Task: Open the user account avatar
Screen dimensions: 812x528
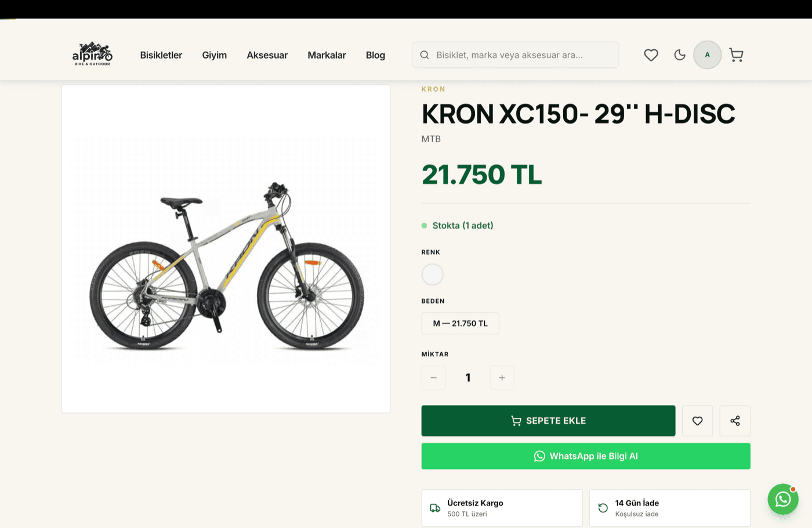Action: tap(708, 55)
